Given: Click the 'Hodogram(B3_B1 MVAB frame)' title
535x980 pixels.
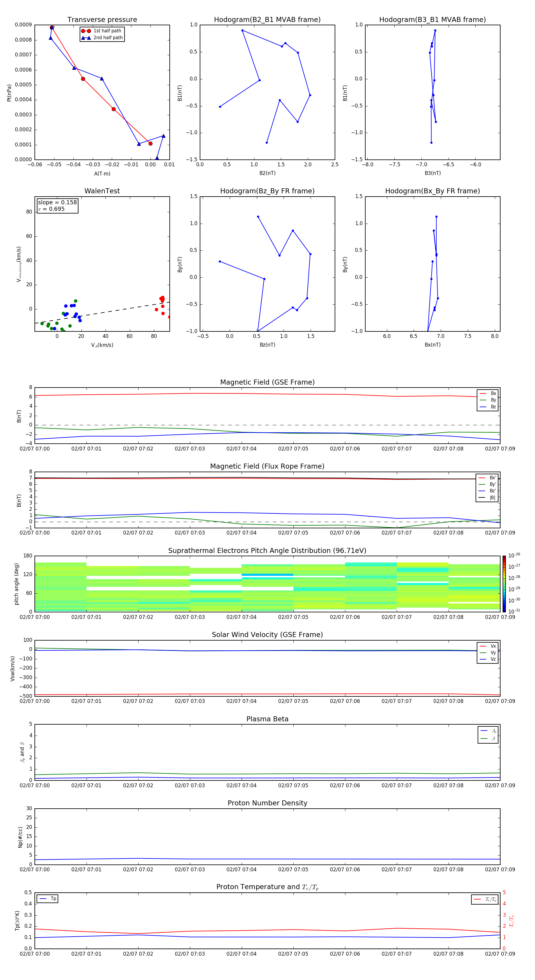Looking at the screenshot, I should tap(432, 19).
